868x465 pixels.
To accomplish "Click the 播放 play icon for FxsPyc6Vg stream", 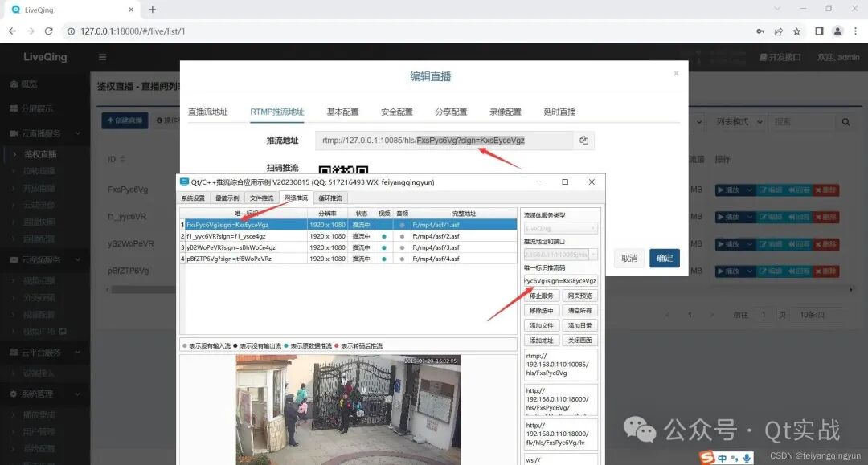I will [721, 190].
